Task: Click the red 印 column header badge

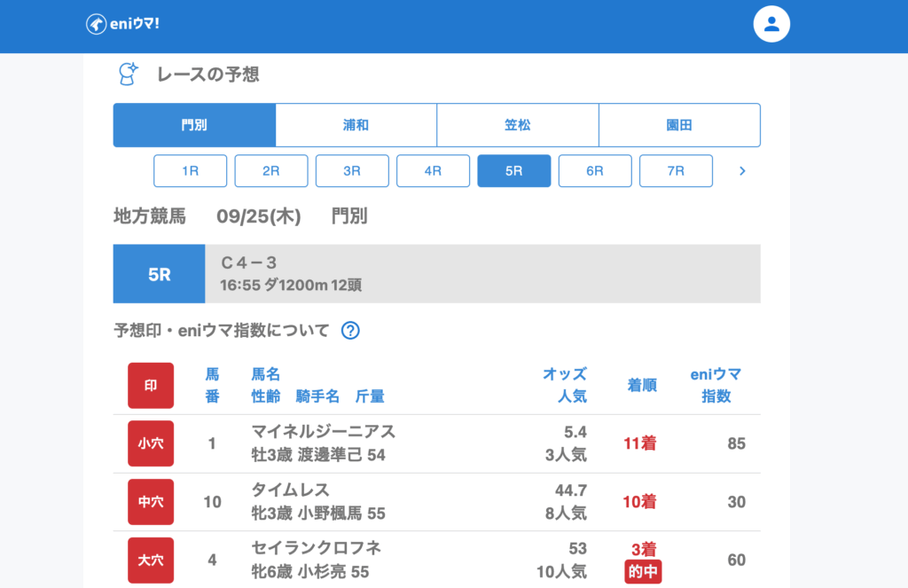Action: 151,386
